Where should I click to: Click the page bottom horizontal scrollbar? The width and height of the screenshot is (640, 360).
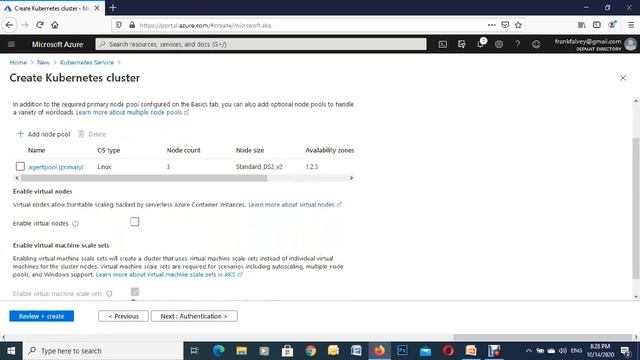(x=543, y=337)
